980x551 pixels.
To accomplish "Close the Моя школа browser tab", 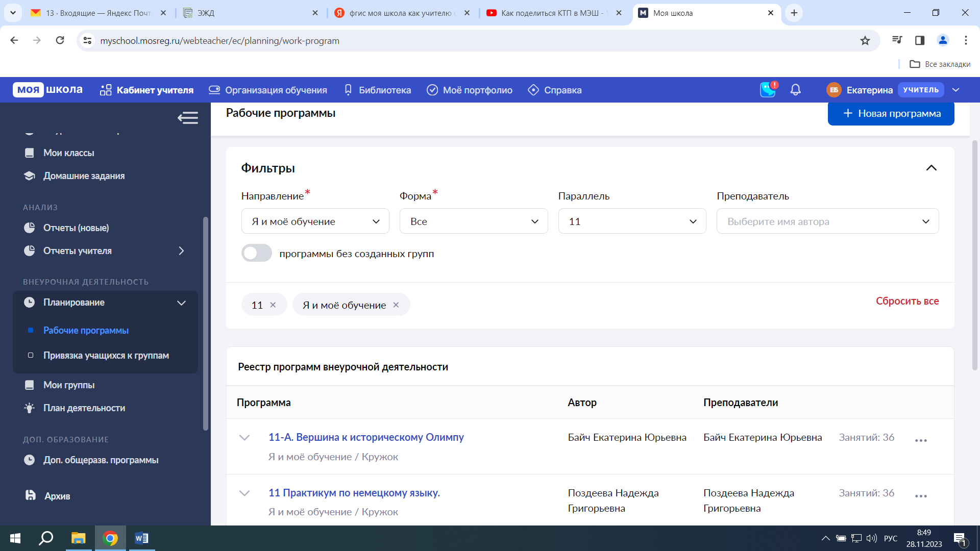I will (770, 13).
